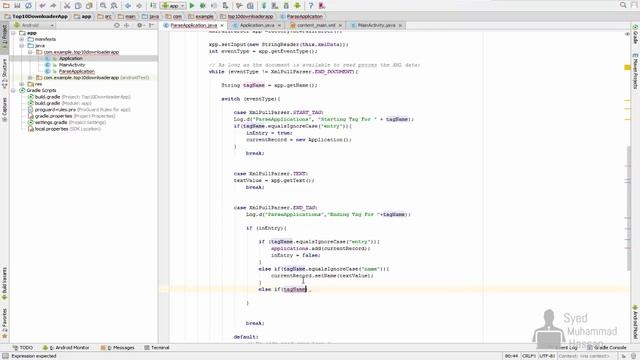Viewport: 640px width, 360px height.
Task: Click the Cut scissors icon
Action: 67,5
